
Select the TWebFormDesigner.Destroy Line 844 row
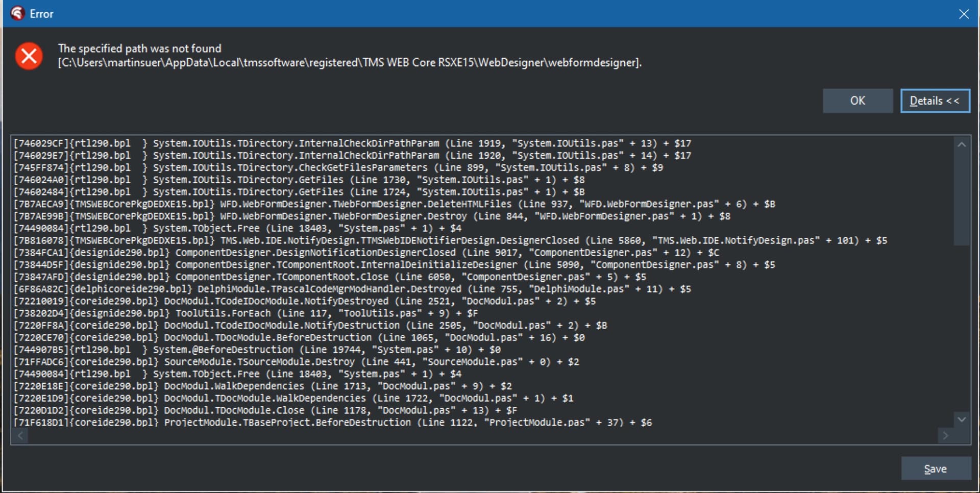(372, 216)
